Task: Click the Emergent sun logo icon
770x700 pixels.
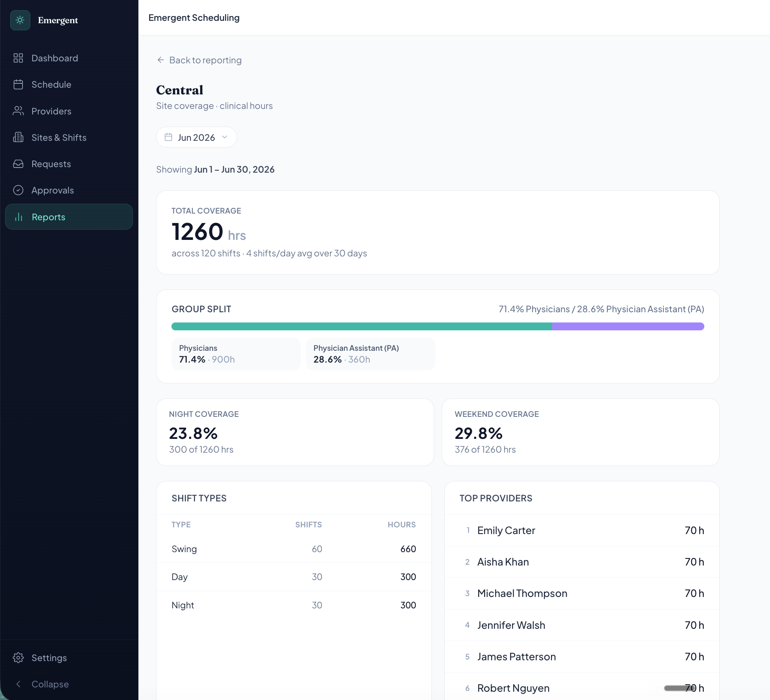Action: point(20,20)
